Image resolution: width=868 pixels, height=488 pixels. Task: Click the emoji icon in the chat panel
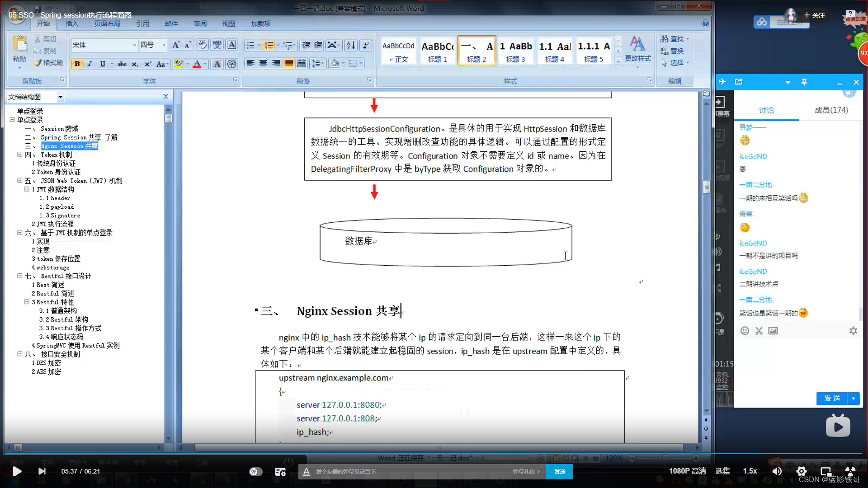coord(745,331)
